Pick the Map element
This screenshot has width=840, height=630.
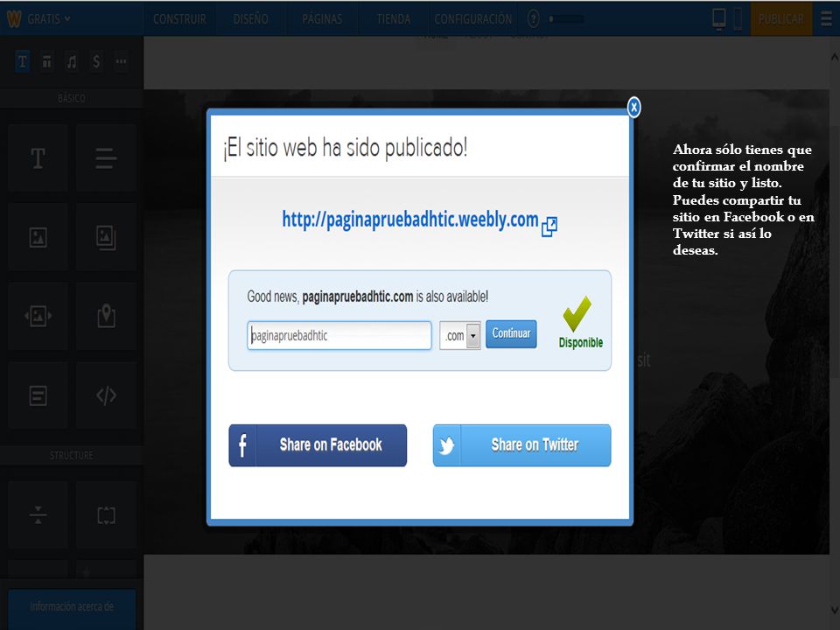point(106,316)
